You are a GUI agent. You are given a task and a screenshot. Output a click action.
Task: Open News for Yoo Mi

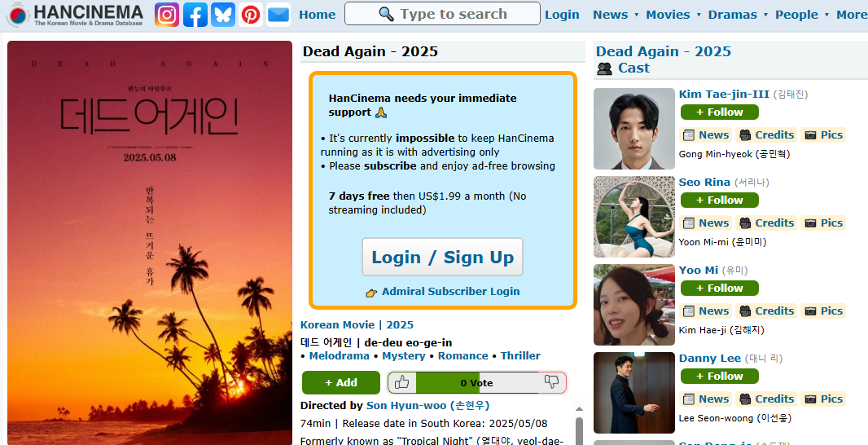click(x=706, y=311)
